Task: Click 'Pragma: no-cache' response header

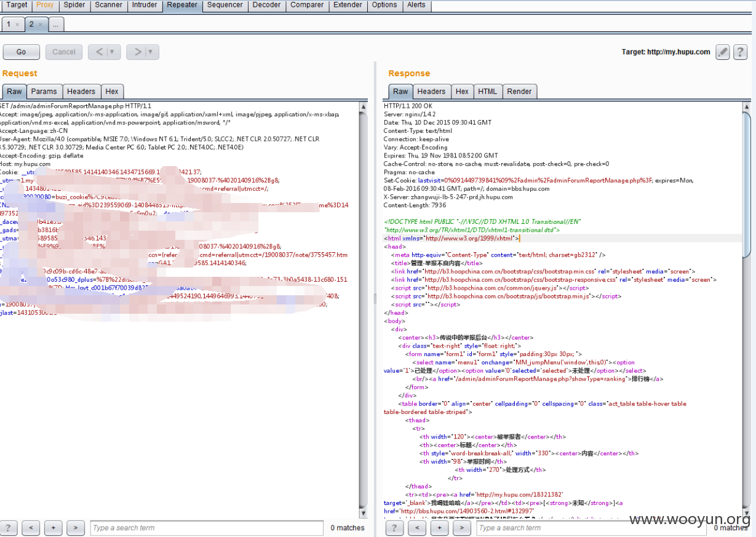Action: 409,172
